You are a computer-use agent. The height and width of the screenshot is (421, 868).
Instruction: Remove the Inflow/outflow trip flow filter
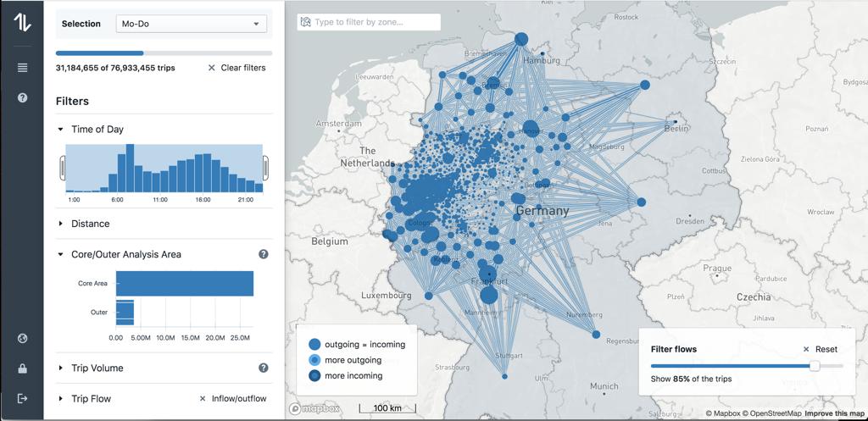coord(203,399)
